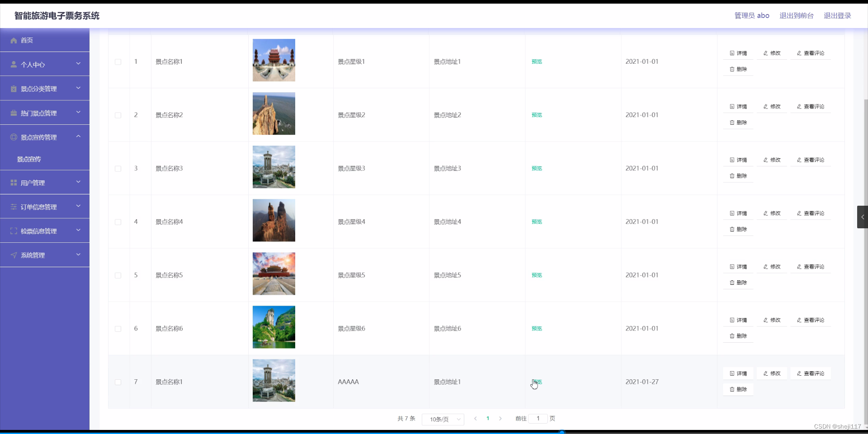Click 退出到前台 menu item
Image resolution: width=868 pixels, height=434 pixels.
(x=796, y=15)
